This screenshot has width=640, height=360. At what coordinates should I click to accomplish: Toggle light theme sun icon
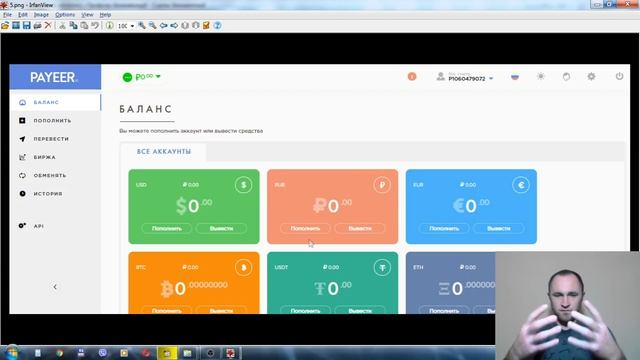pyautogui.click(x=541, y=76)
